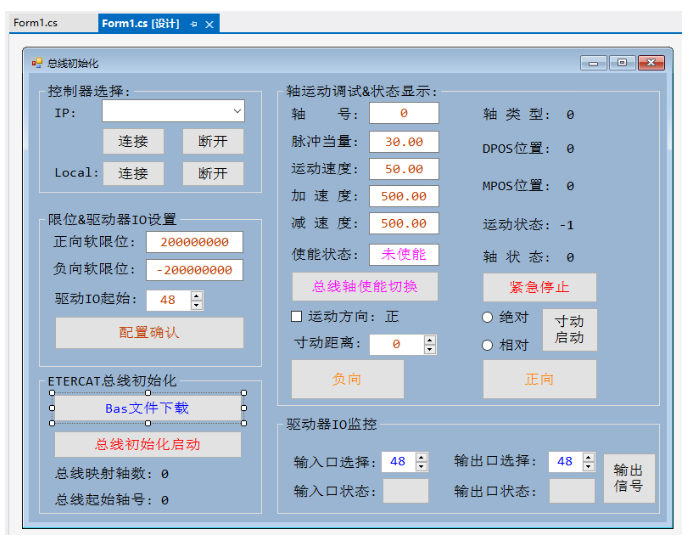The width and height of the screenshot is (690, 547).
Task: Maximize the 总线初始化 form window
Action: pyautogui.click(x=622, y=63)
